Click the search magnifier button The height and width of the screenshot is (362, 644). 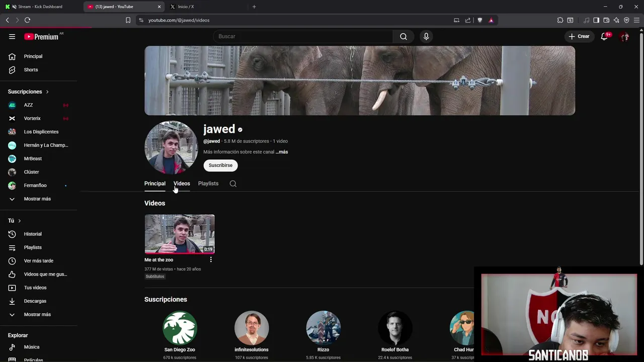(404, 36)
